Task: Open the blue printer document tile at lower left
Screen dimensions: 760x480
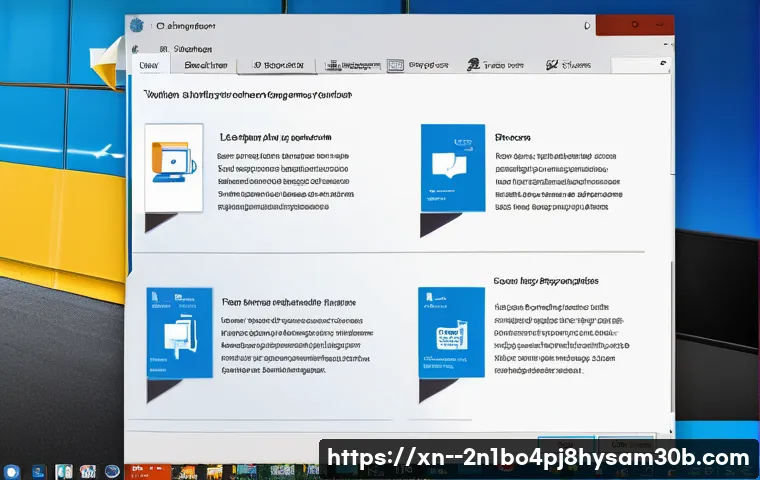Action: 179,332
